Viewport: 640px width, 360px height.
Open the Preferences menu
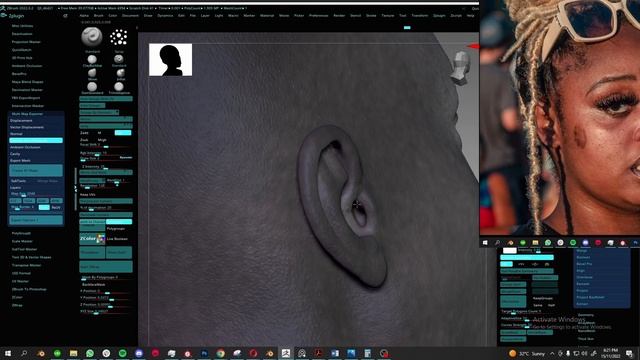tap(318, 16)
